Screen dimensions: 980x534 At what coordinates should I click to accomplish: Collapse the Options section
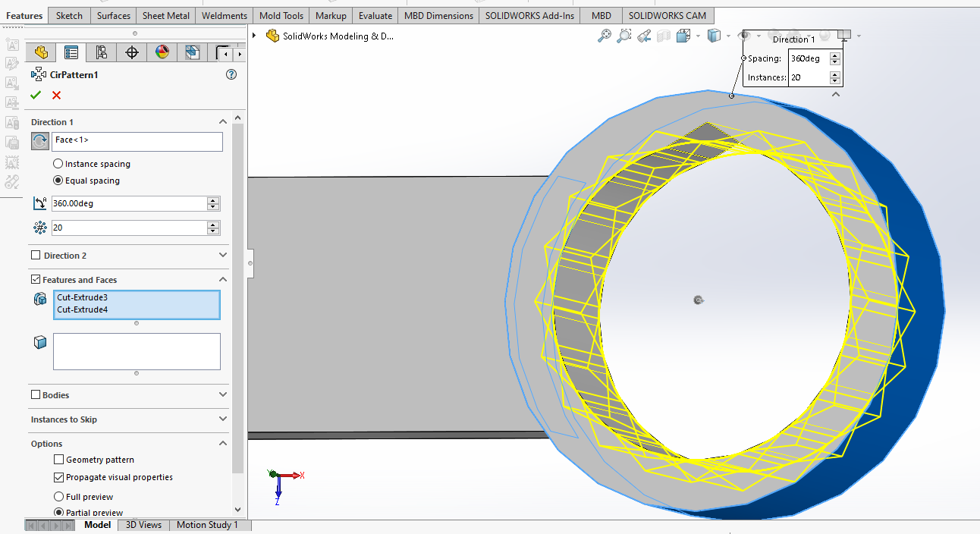click(222, 444)
